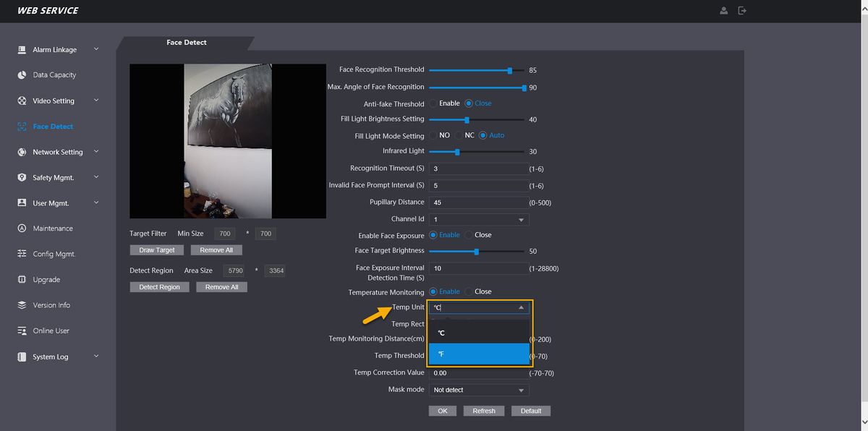868x431 pixels.
Task: Choose °F in Temp Unit list
Action: pyautogui.click(x=479, y=354)
